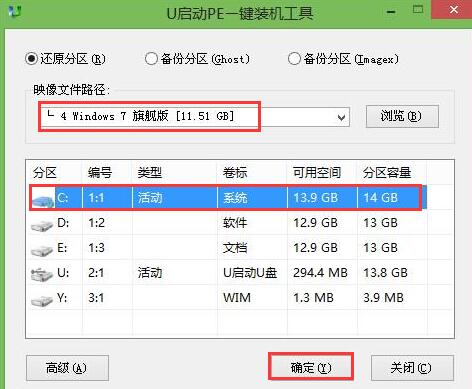
Task: Click the D: drive icon
Action: click(42, 225)
